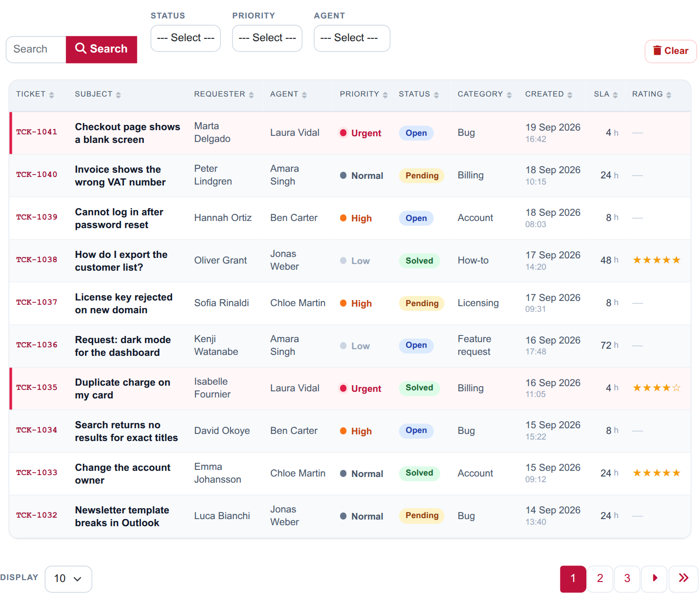
Task: Open the Status filter dropdown
Action: click(186, 38)
